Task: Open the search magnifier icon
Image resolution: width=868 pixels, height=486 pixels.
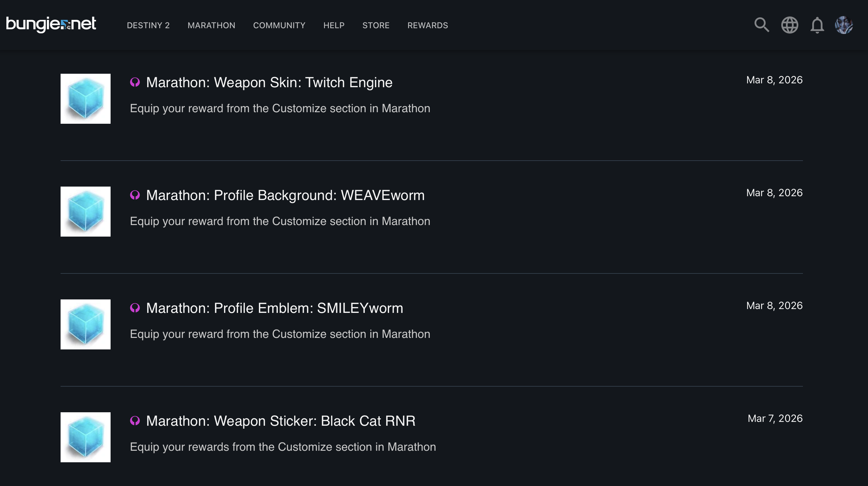Action: 762,25
